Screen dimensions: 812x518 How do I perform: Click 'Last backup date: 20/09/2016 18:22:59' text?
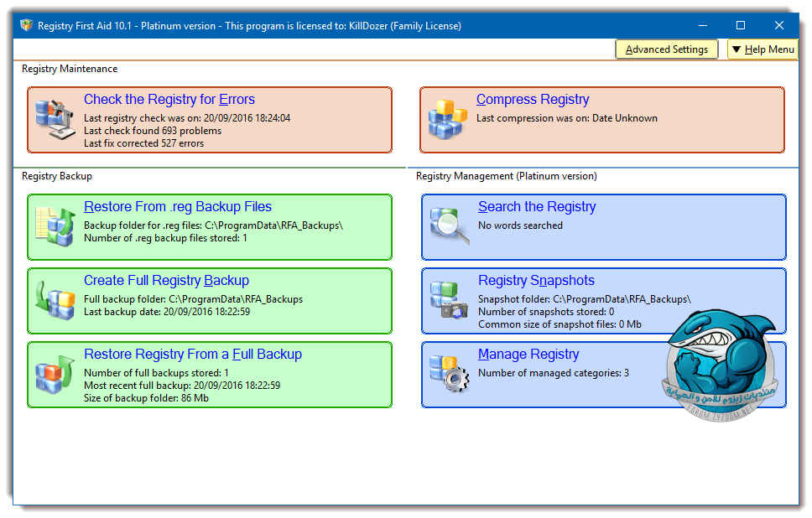click(x=167, y=312)
